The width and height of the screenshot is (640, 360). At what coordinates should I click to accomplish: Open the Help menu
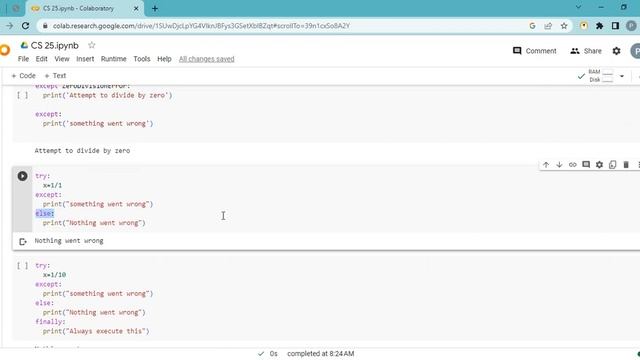pyautogui.click(x=164, y=59)
